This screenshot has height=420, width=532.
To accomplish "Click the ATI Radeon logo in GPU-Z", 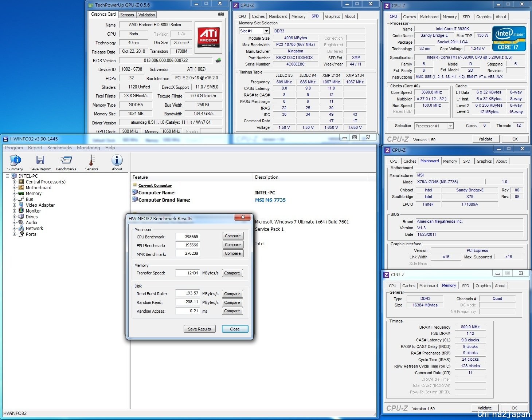I will (208, 37).
